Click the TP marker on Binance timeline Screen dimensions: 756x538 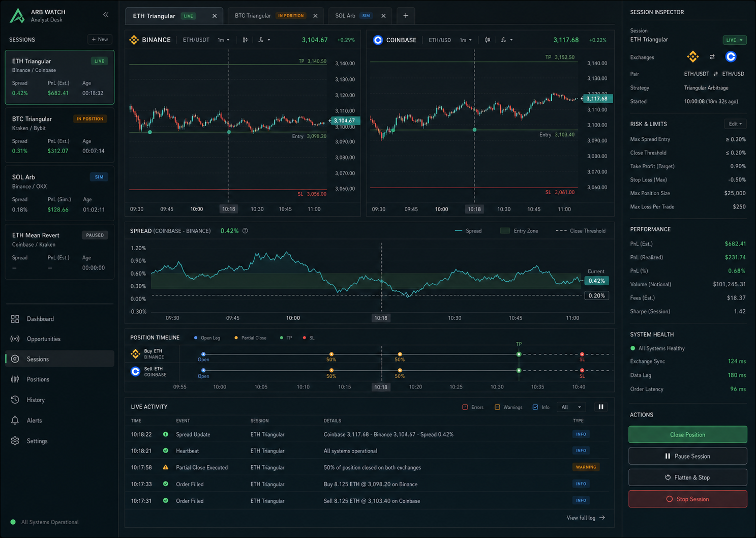[519, 354]
